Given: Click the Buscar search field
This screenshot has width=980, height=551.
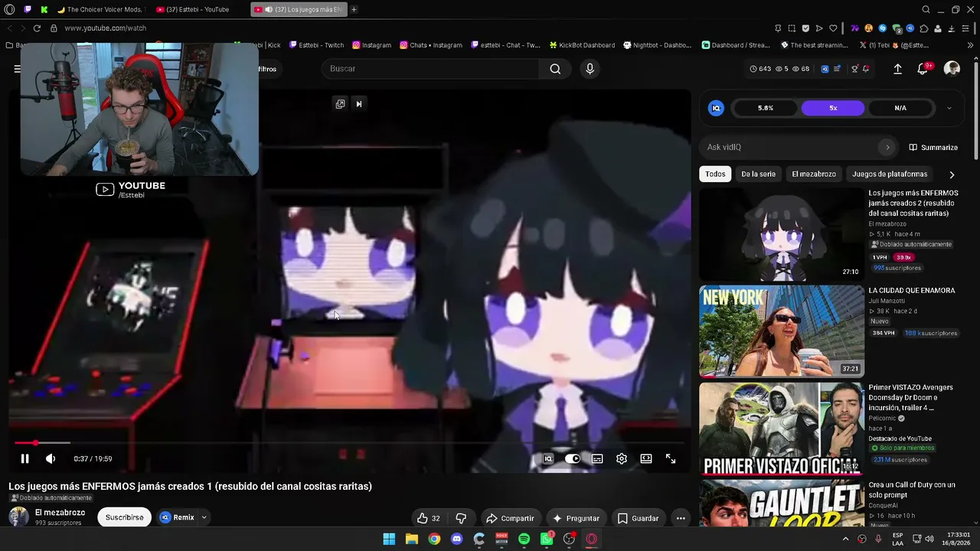Looking at the screenshot, I should [431, 69].
